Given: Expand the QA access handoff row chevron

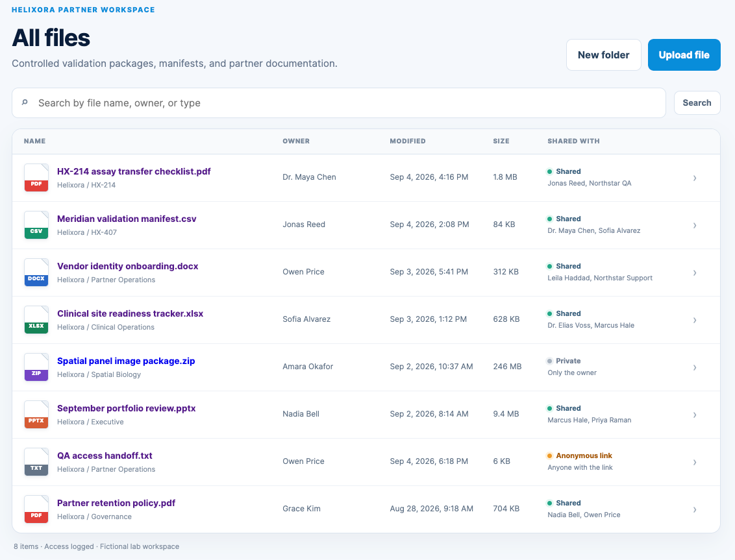Looking at the screenshot, I should pyautogui.click(x=695, y=462).
